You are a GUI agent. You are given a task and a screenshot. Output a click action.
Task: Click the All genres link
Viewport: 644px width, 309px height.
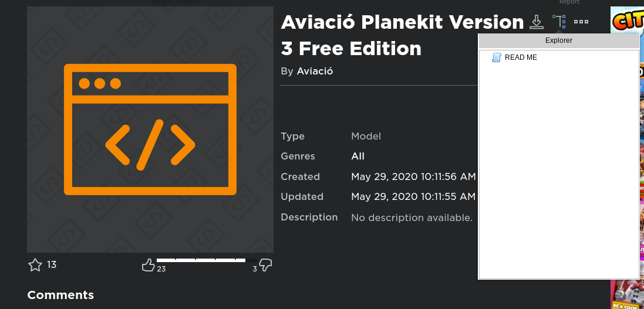pyautogui.click(x=358, y=157)
